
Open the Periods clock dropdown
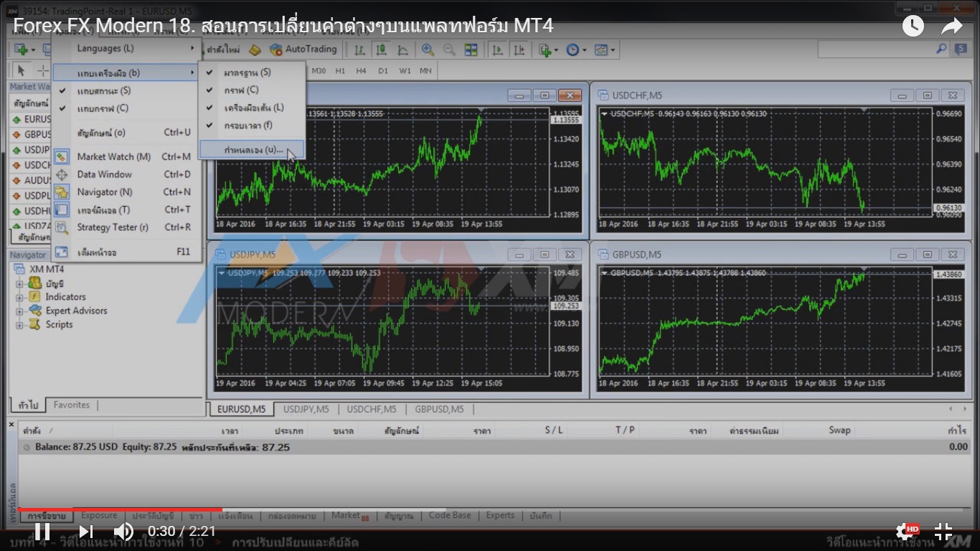click(x=575, y=50)
